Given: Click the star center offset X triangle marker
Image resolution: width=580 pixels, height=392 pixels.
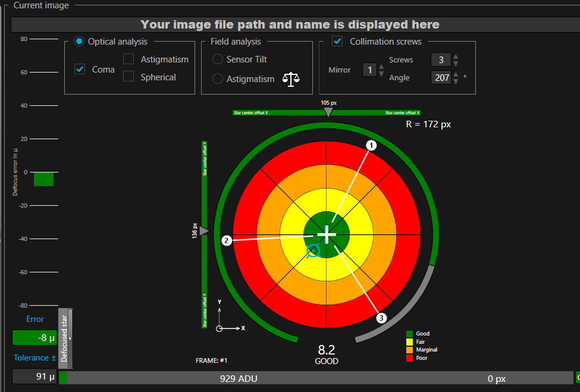Looking at the screenshot, I should [328, 112].
